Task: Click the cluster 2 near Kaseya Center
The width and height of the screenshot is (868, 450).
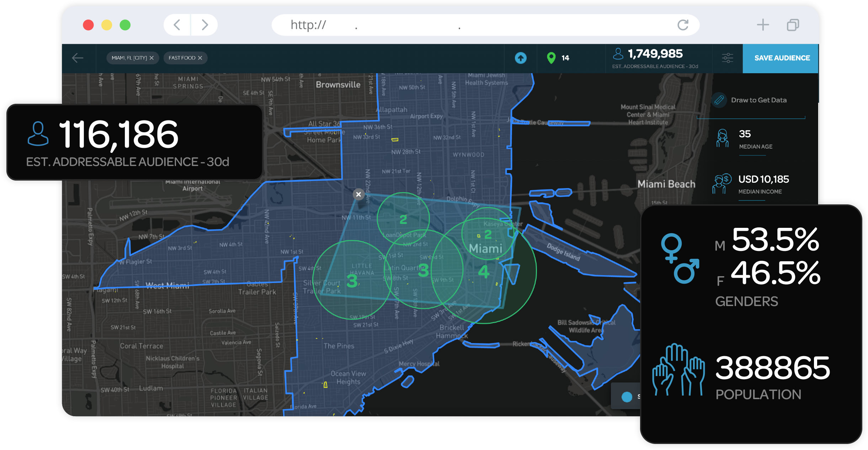Action: (488, 235)
